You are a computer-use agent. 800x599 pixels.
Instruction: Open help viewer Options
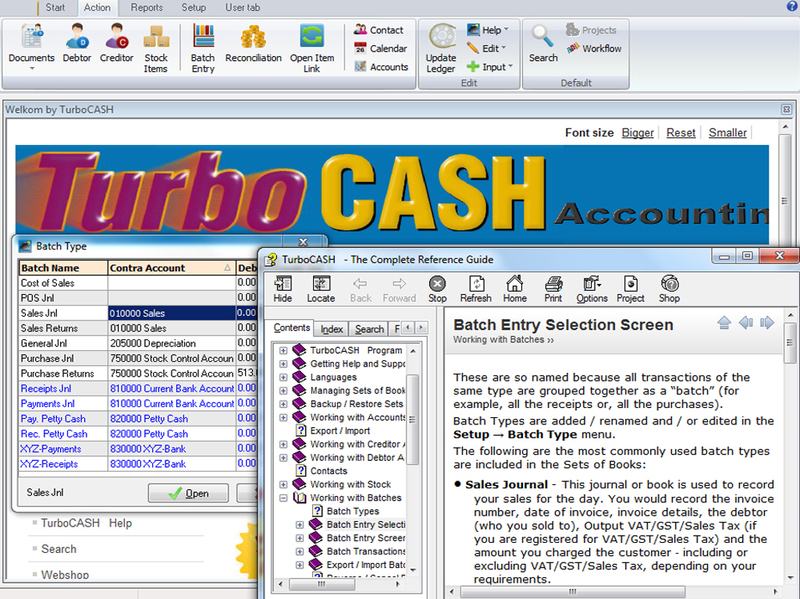click(x=592, y=289)
